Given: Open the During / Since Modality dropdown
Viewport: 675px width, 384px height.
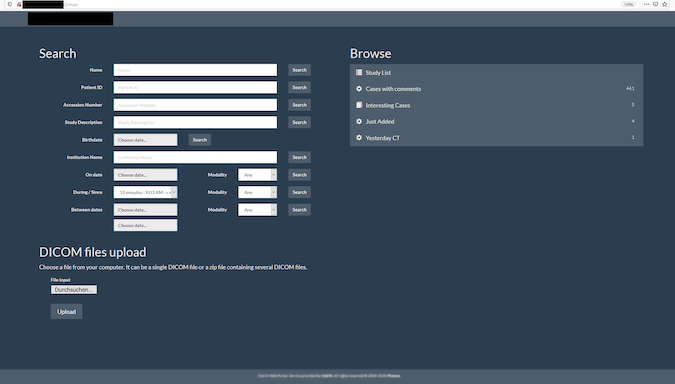Looking at the screenshot, I should click(257, 192).
